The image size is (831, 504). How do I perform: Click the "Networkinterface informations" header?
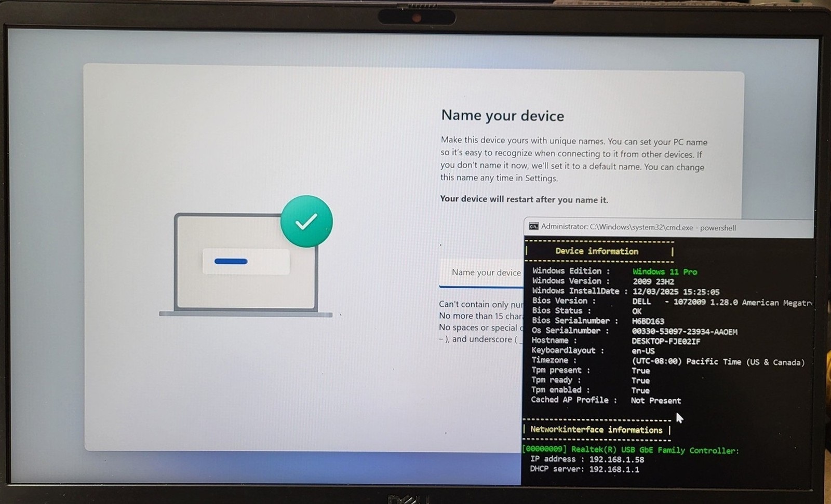pyautogui.click(x=596, y=430)
